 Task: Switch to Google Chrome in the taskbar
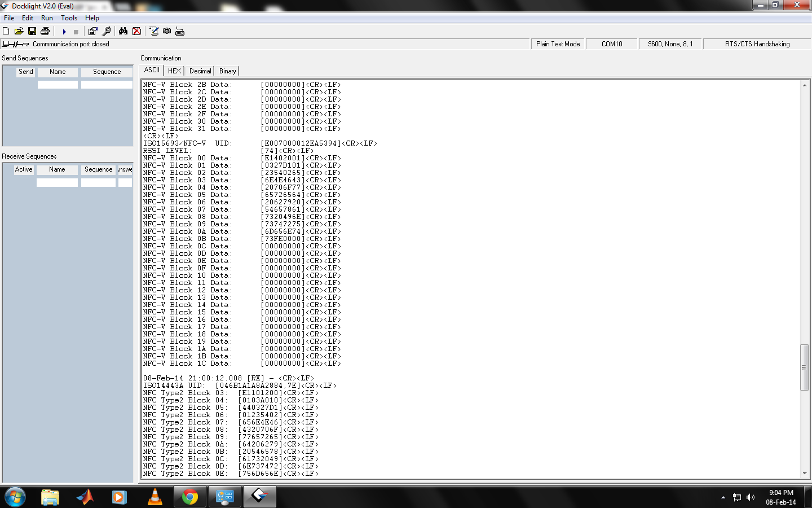click(190, 497)
